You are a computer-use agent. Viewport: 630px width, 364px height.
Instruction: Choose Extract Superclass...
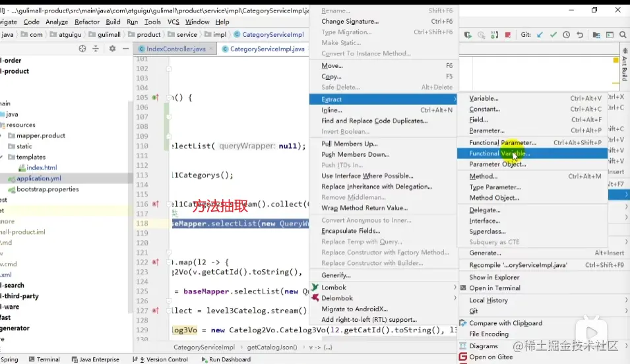(532, 232)
